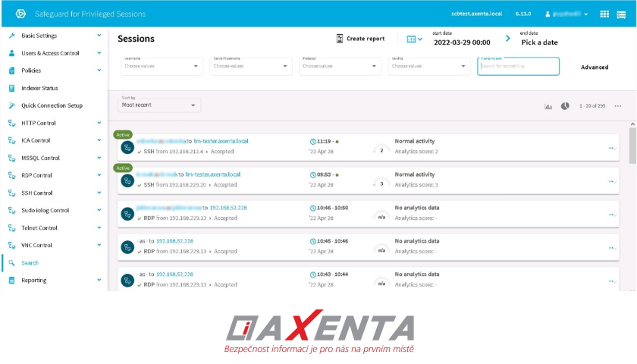Open the options dots for the 09:53 session
The image size is (637, 364).
(x=612, y=181)
